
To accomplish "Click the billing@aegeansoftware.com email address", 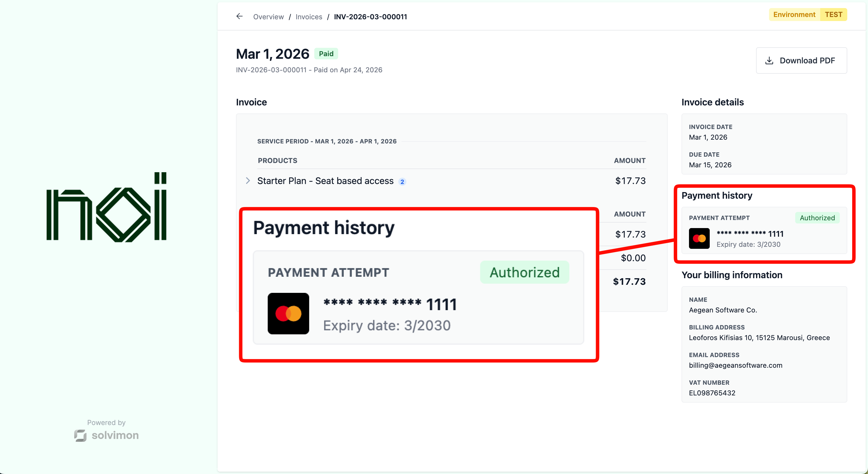I will click(736, 365).
